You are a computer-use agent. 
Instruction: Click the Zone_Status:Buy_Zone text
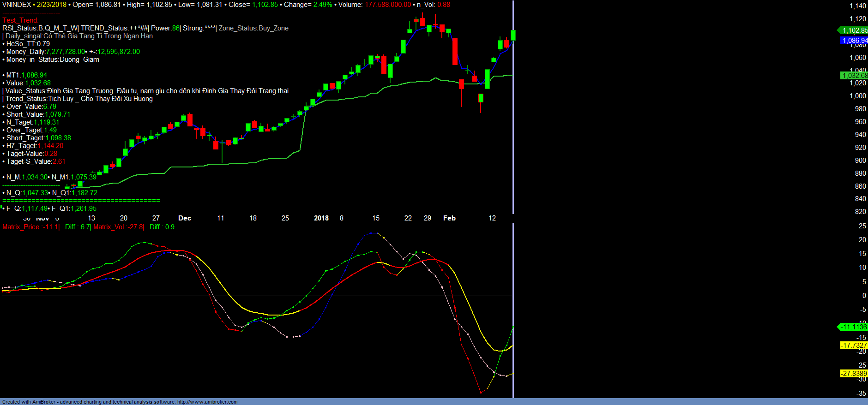pos(253,28)
